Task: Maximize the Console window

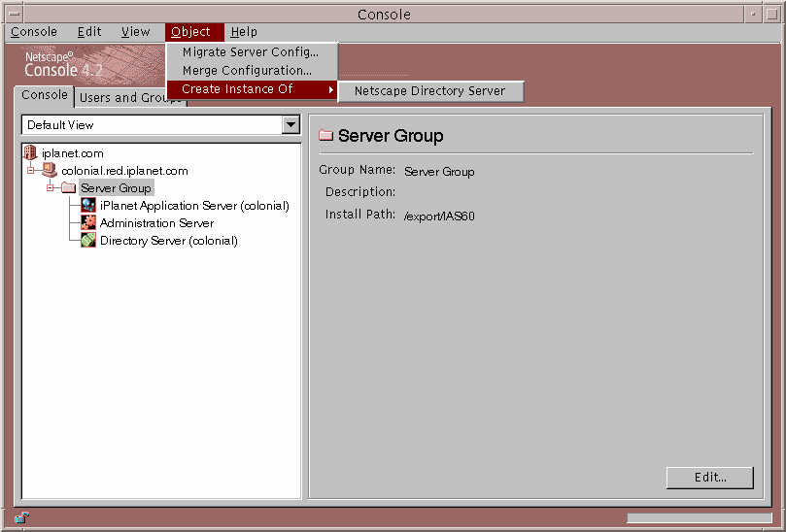Action: (771, 14)
